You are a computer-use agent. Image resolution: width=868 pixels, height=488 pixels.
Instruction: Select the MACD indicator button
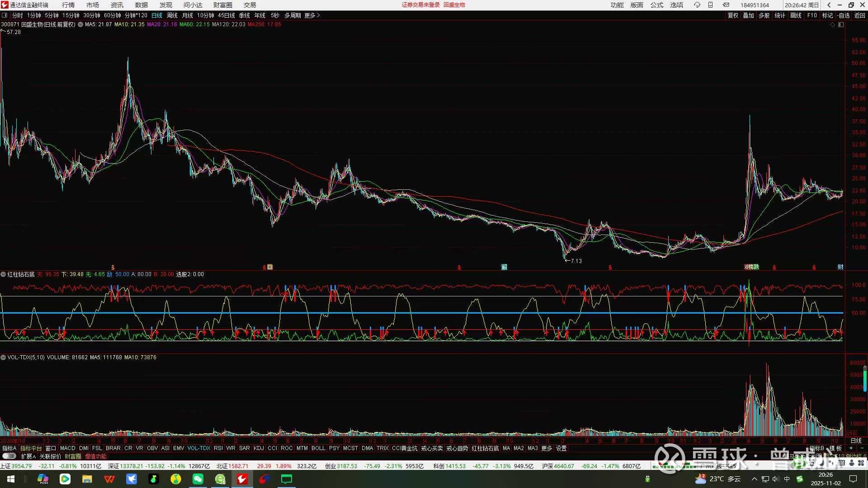(x=67, y=448)
